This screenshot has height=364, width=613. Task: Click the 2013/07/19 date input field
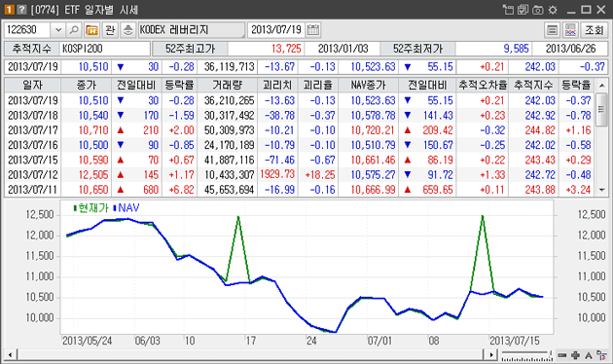point(276,30)
